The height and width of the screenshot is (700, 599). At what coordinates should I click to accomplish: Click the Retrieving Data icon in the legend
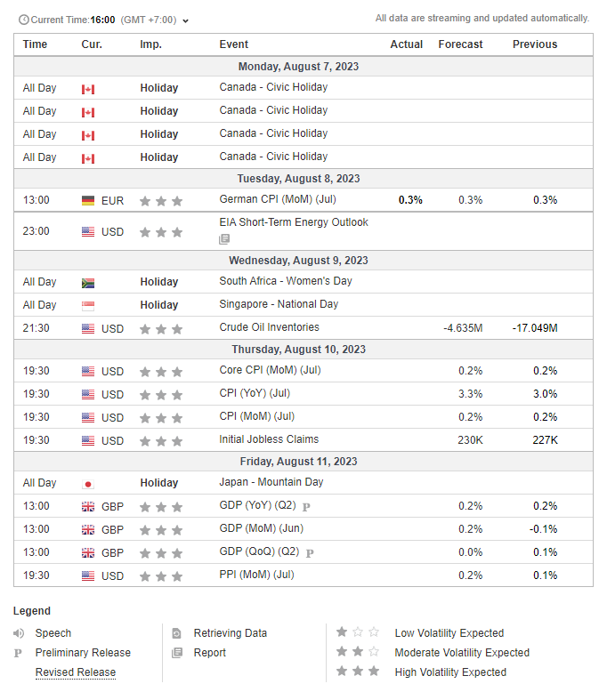coord(176,633)
